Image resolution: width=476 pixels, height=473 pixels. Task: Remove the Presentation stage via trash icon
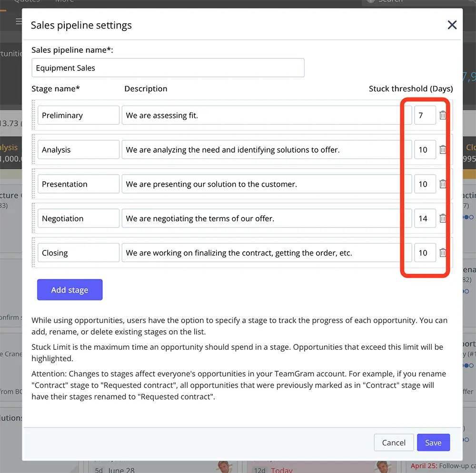click(x=443, y=184)
